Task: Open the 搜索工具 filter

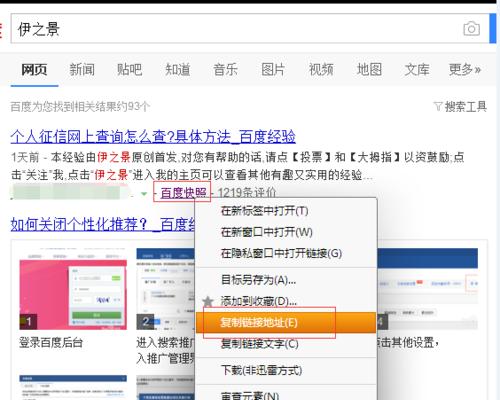Action: click(460, 107)
